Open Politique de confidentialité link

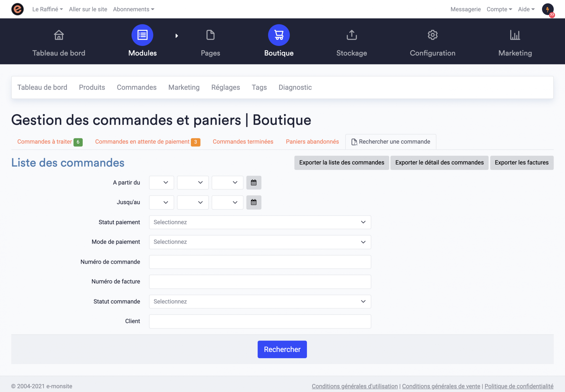519,386
